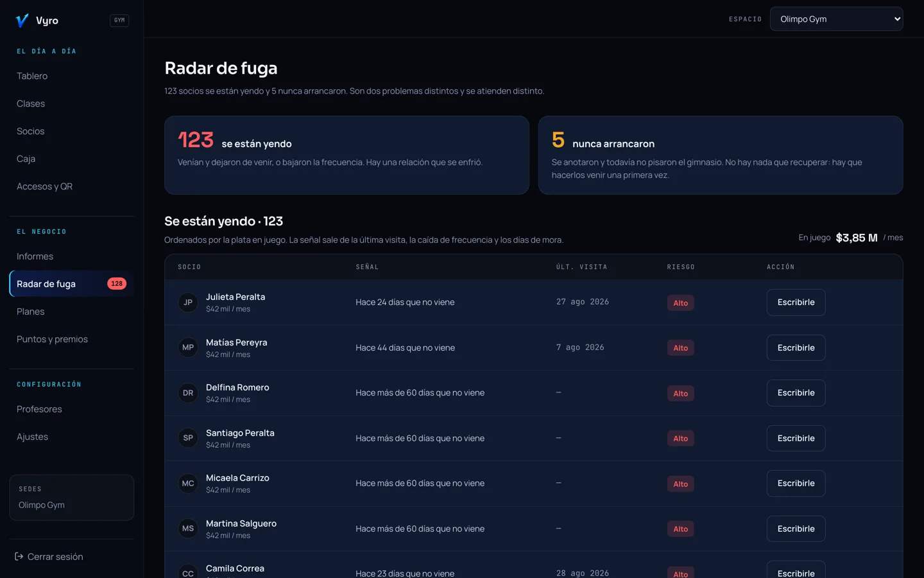Go to Tablero in the sidebar
This screenshot has height=578, width=924.
[x=71, y=76]
